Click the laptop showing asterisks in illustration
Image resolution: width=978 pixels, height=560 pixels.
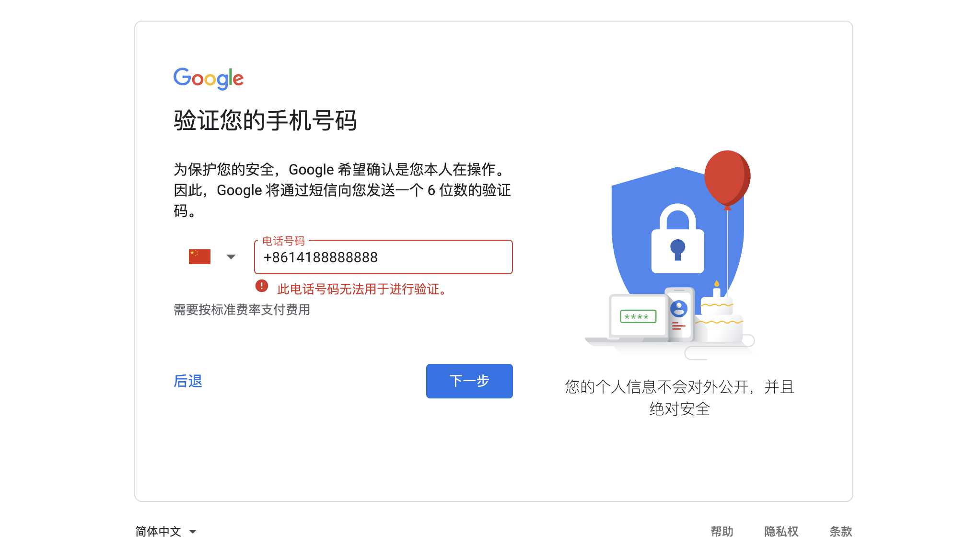pos(638,316)
